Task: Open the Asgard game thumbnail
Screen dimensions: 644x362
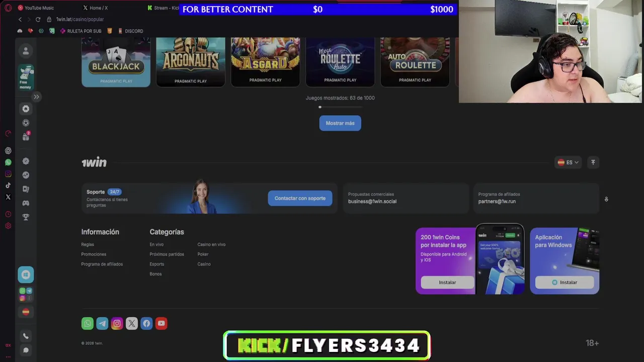Action: [x=265, y=62]
